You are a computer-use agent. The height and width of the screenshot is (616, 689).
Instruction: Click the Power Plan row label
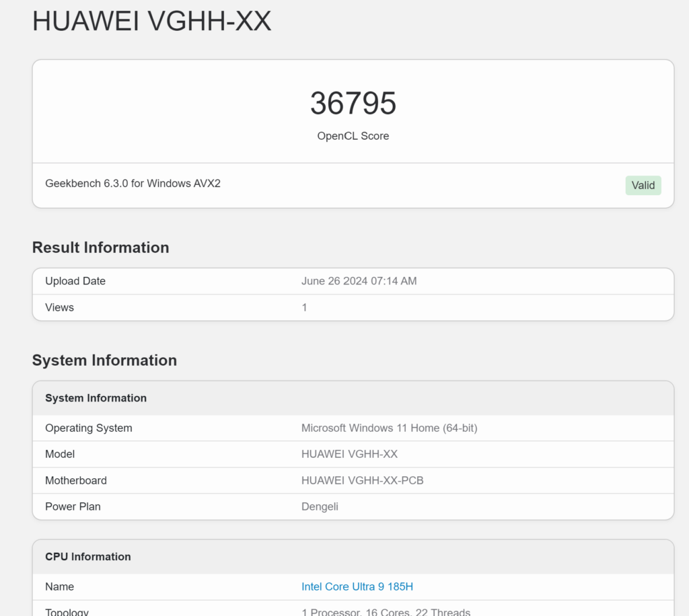[73, 506]
